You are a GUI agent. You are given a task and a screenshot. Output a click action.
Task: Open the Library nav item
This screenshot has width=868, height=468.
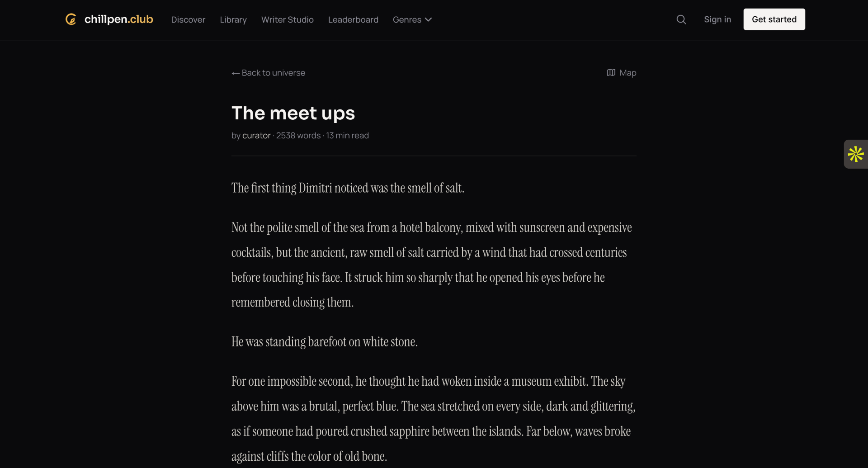click(x=233, y=19)
